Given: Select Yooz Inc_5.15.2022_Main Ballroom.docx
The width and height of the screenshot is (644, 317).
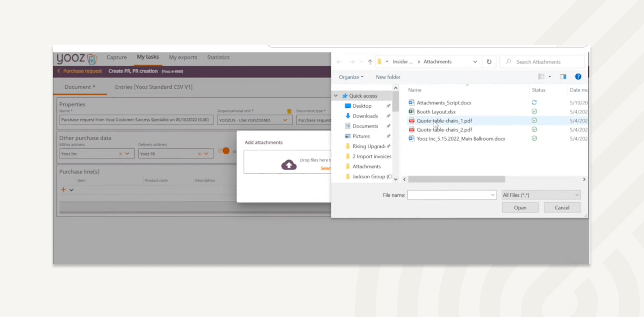Looking at the screenshot, I should 461,139.
